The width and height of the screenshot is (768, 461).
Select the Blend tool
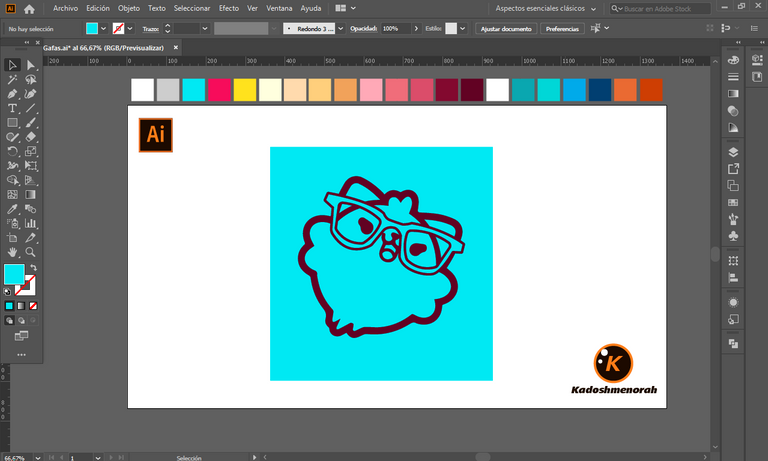click(30, 209)
